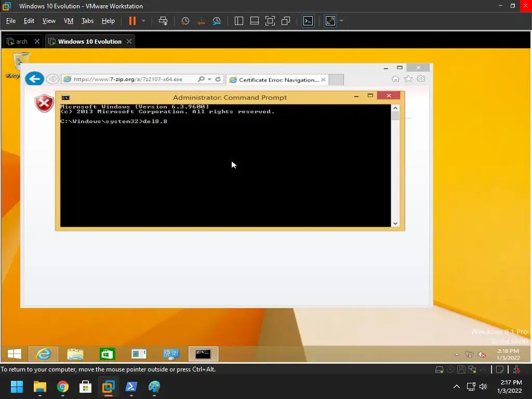This screenshot has height=399, width=532.
Task: Open Internet Explorer favorites star
Action: [408, 79]
